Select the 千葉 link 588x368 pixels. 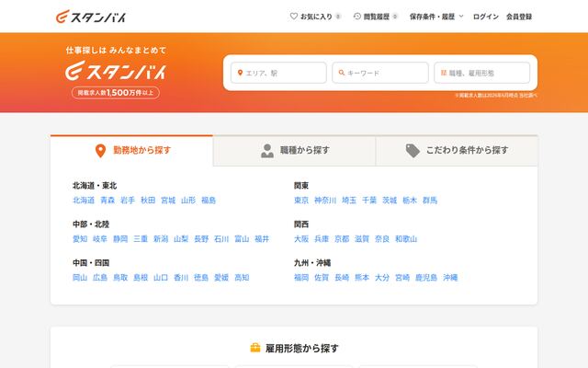[x=369, y=201]
